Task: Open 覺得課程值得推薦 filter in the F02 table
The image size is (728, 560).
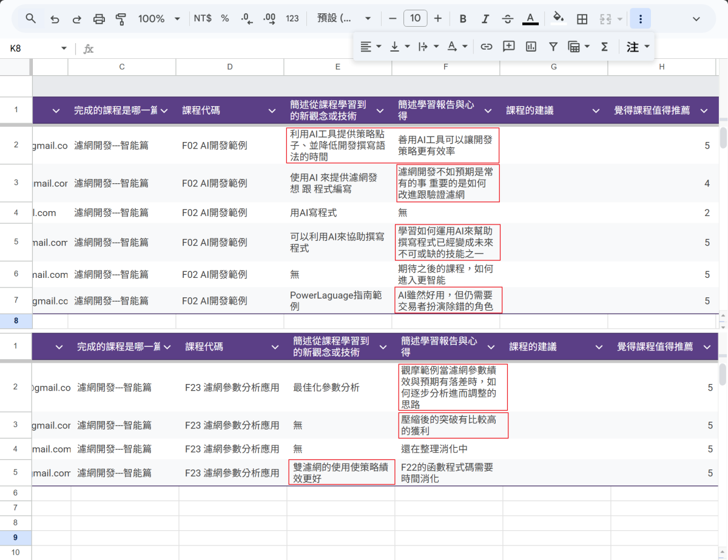Action: [x=704, y=110]
